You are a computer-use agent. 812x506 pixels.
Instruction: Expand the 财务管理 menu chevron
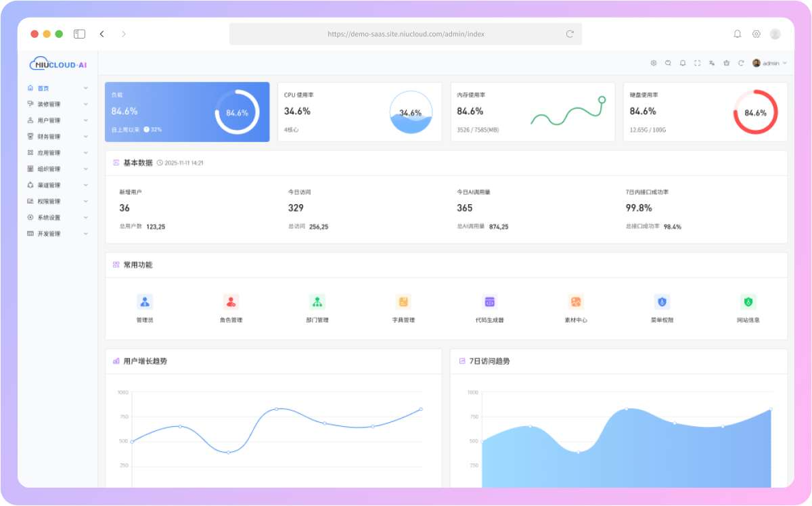point(86,137)
